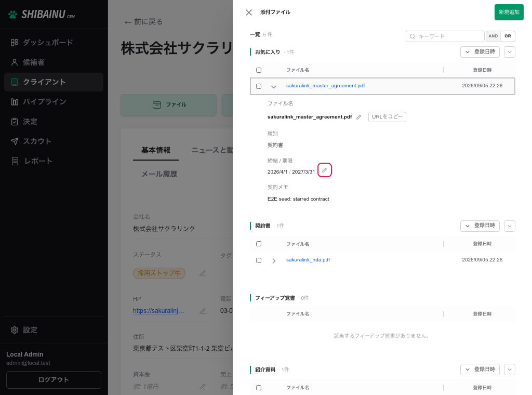Click the SHIBAINU CRM paw logo
This screenshot has width=532, height=395.
[x=42, y=15]
